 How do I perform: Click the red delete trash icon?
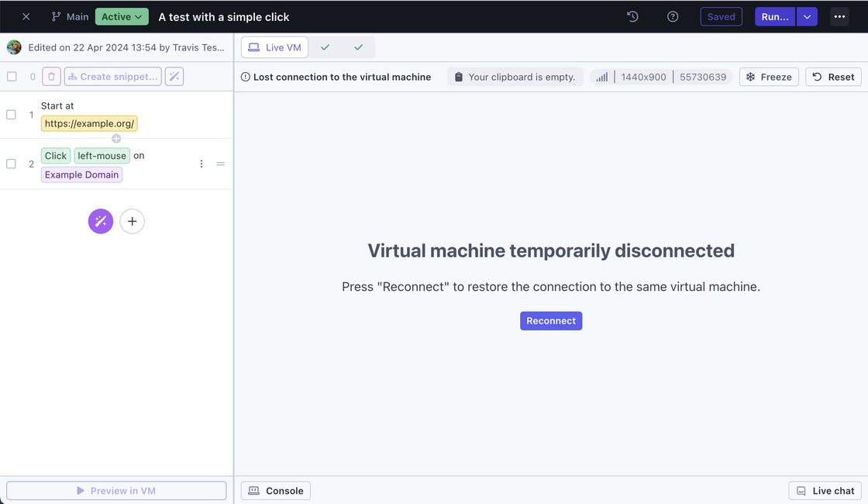point(51,77)
